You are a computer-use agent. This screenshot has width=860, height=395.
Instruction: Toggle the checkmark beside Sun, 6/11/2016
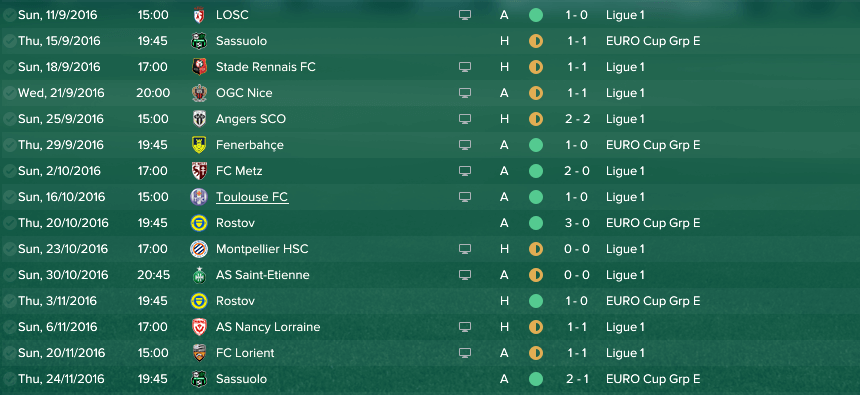(9, 327)
